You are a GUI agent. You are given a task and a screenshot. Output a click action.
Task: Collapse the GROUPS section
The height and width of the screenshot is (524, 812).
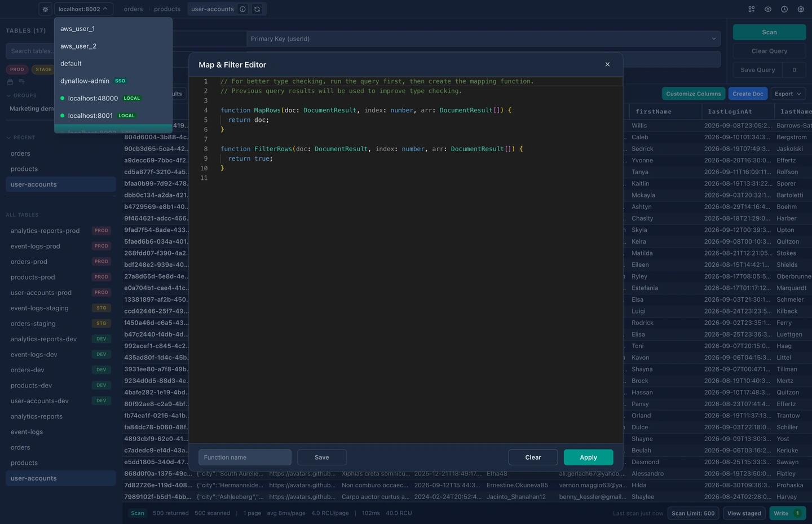point(21,95)
